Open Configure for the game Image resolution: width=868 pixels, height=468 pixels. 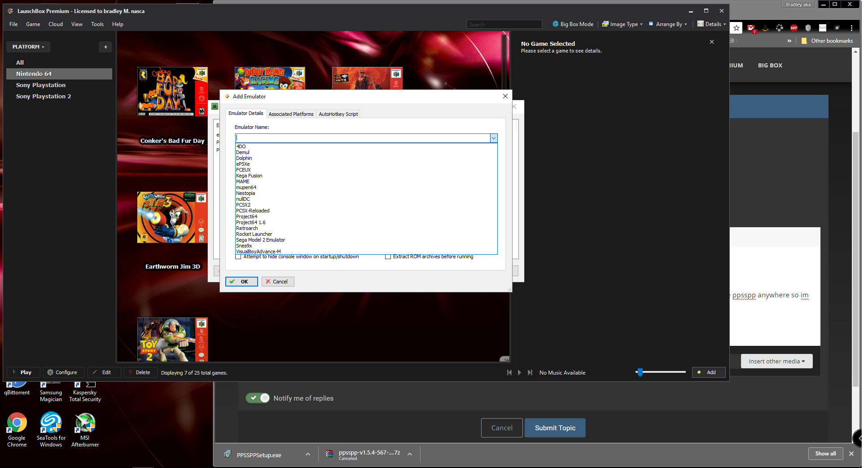click(x=63, y=372)
